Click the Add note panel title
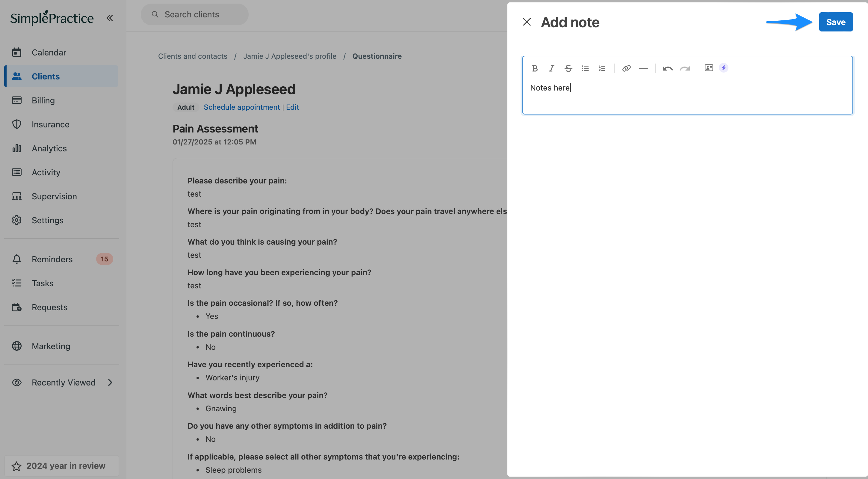Image resolution: width=868 pixels, height=479 pixels. [x=570, y=22]
